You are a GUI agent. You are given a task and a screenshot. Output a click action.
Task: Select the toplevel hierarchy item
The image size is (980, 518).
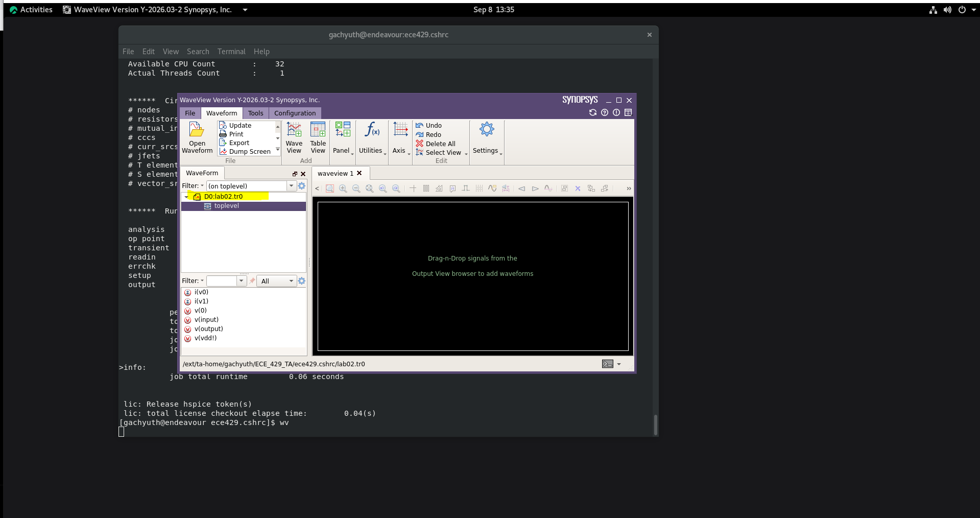pyautogui.click(x=226, y=206)
